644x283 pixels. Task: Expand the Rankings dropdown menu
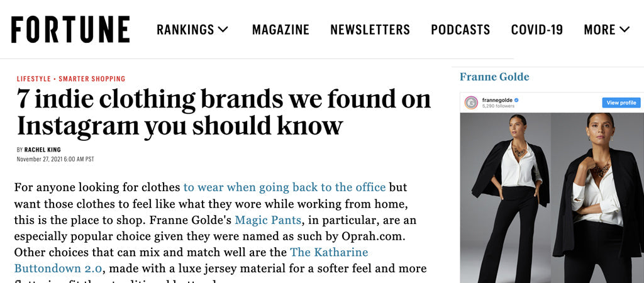(192, 30)
